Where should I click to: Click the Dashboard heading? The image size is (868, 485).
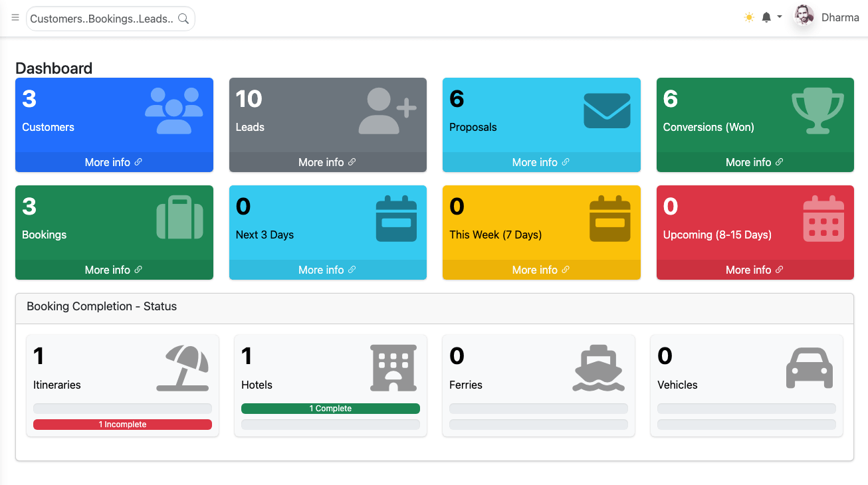[x=54, y=68]
